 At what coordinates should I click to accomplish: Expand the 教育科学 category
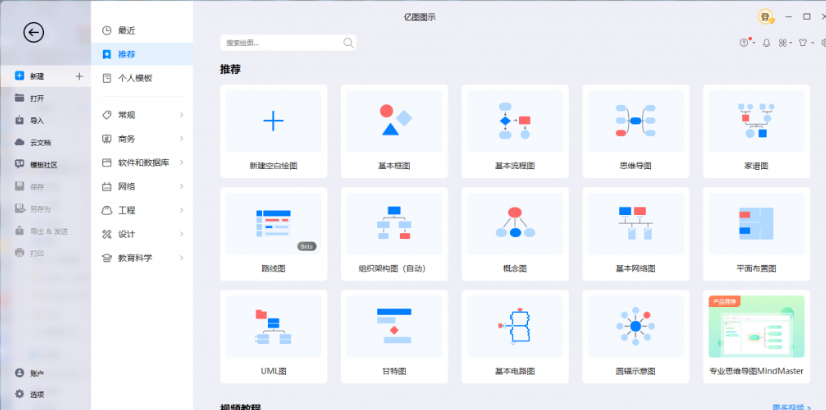tap(142, 258)
